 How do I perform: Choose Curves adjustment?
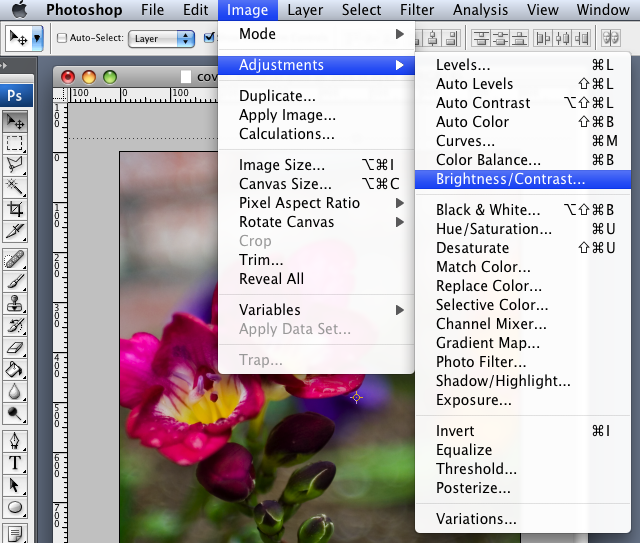(x=522, y=141)
